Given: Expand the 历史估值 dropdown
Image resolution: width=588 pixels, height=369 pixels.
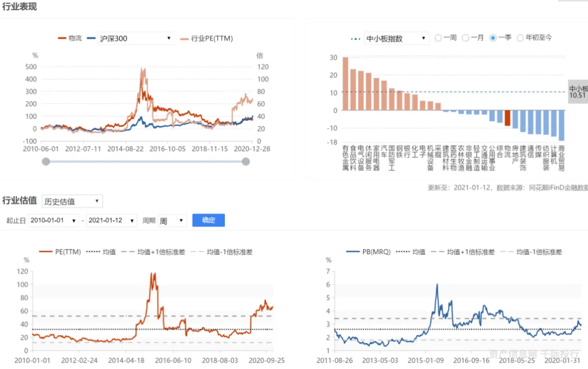Looking at the screenshot, I should pos(72,201).
